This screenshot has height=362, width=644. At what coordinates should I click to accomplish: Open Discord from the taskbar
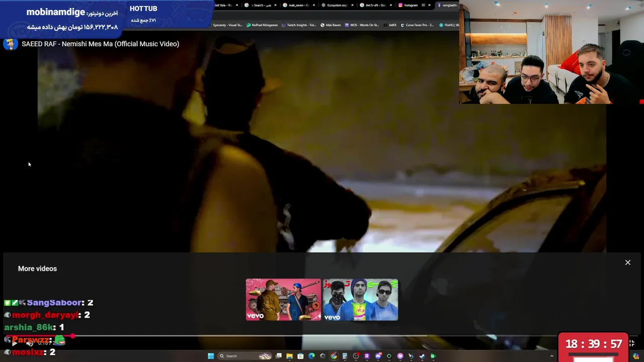tap(378, 356)
